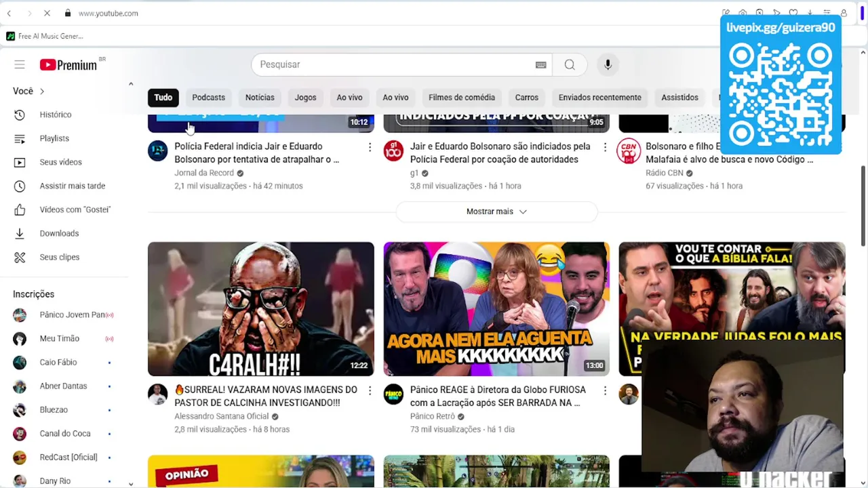The height and width of the screenshot is (488, 868).
Task: Open Free AI Music Gener... bookmark
Action: (x=45, y=36)
